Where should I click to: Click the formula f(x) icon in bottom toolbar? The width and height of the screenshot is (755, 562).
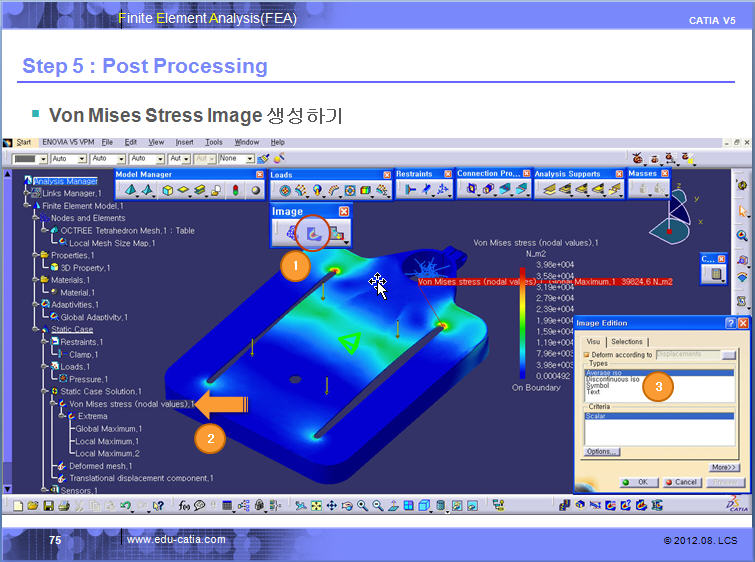coord(184,505)
